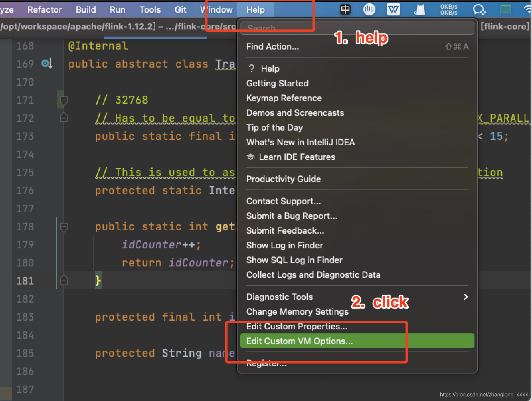Click the // 32768 comment
This screenshot has width=532, height=401.
point(121,100)
